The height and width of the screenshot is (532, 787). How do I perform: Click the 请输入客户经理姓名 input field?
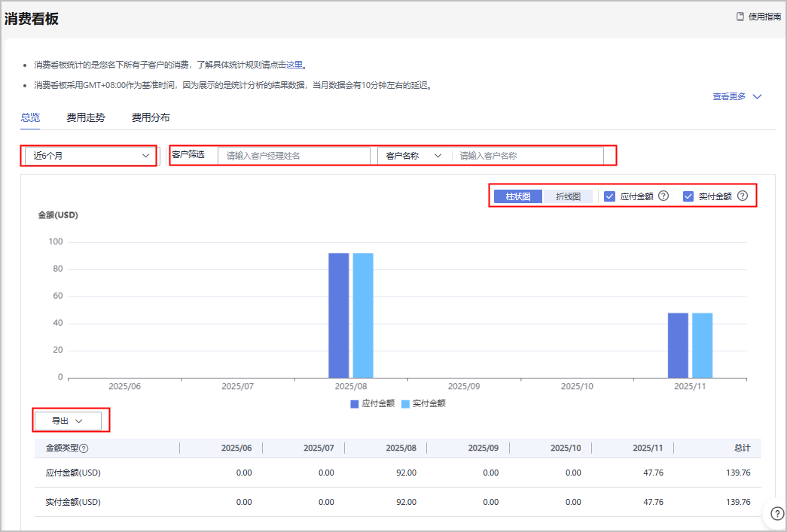coord(294,156)
